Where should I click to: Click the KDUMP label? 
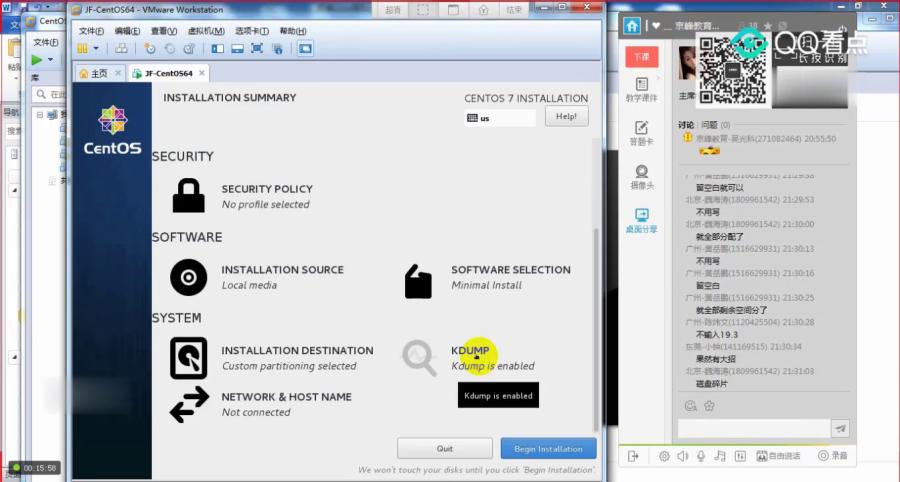[470, 351]
